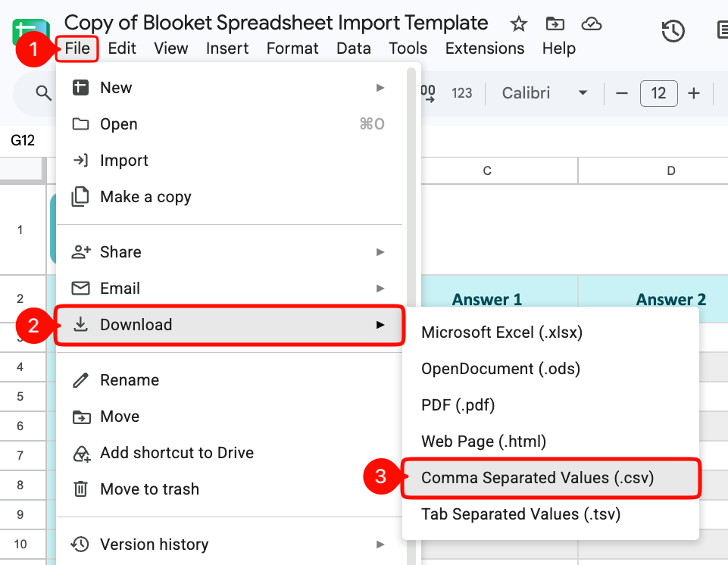The height and width of the screenshot is (565, 728).
Task: Select Move in File menu
Action: pyautogui.click(x=230, y=417)
